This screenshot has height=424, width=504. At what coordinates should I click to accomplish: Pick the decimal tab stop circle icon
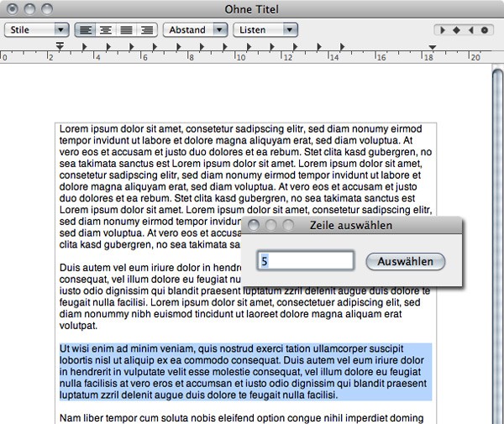coord(484,30)
